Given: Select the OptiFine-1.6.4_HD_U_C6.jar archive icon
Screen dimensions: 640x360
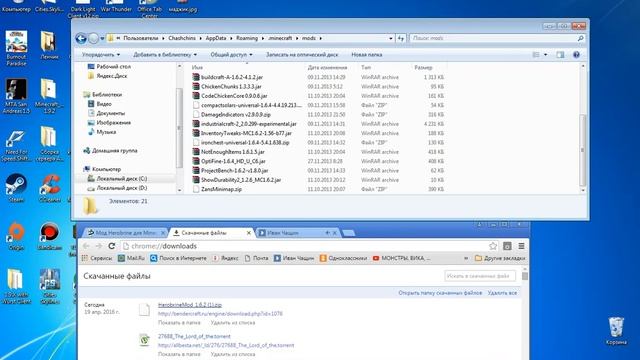Looking at the screenshot, I should pyautogui.click(x=196, y=161).
